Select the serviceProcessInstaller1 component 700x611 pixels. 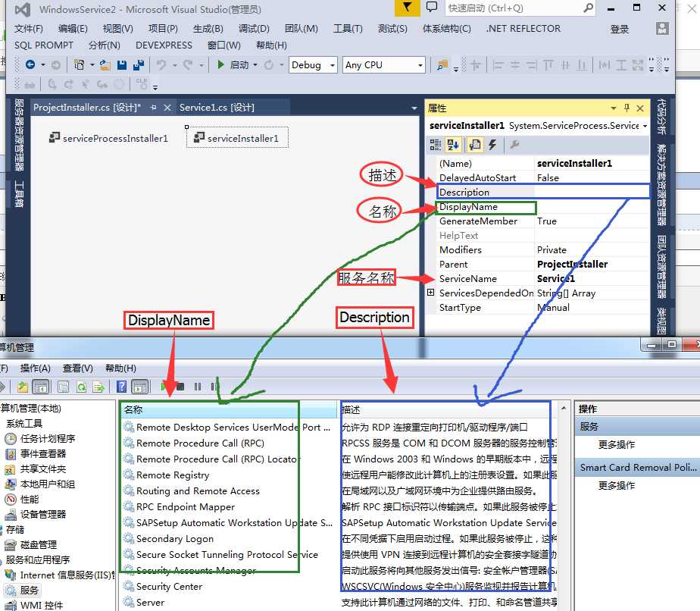(x=108, y=138)
